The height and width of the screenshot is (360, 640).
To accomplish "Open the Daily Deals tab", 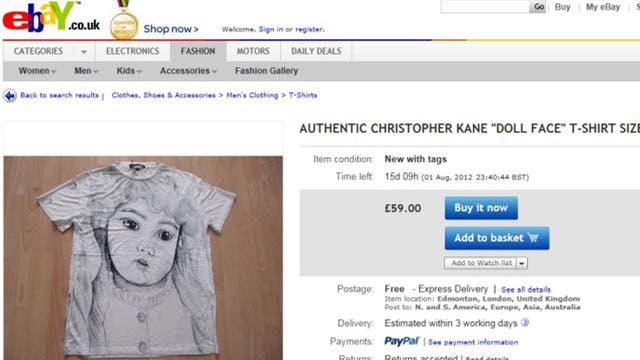I will pyautogui.click(x=316, y=51).
